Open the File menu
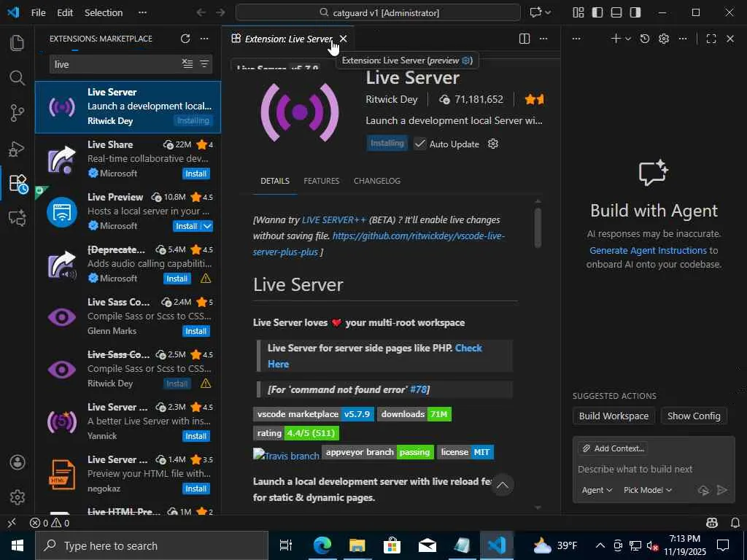The image size is (747, 560). coord(39,12)
